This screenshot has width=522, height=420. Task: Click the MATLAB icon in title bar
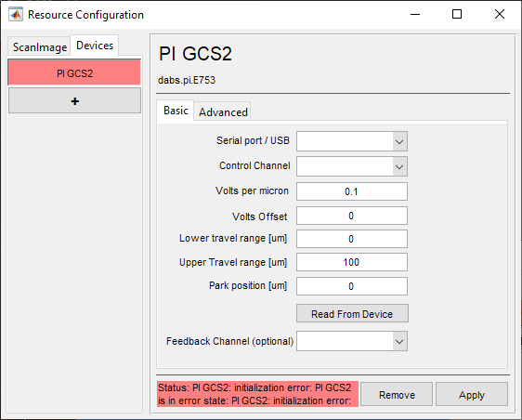point(16,15)
